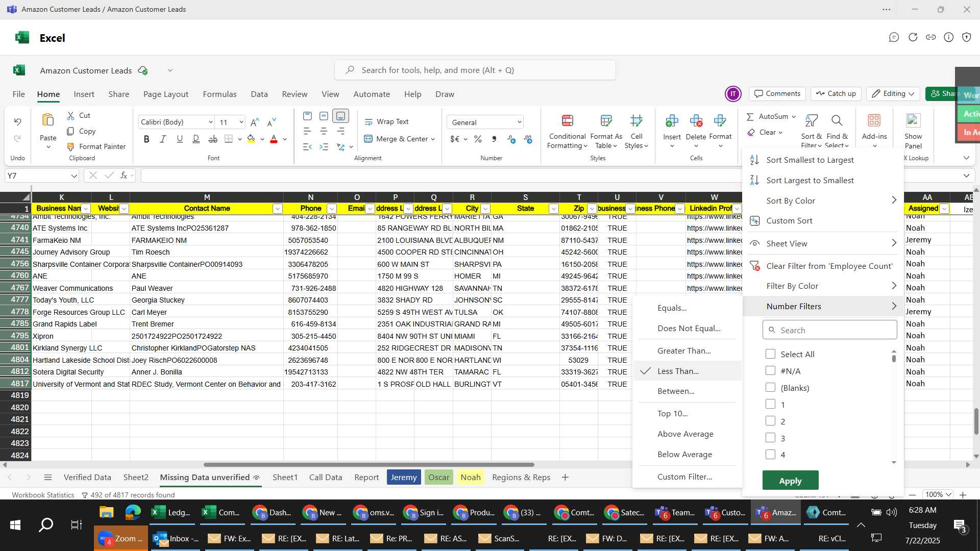
Task: Click the Cut scissors icon
Action: 71,116
